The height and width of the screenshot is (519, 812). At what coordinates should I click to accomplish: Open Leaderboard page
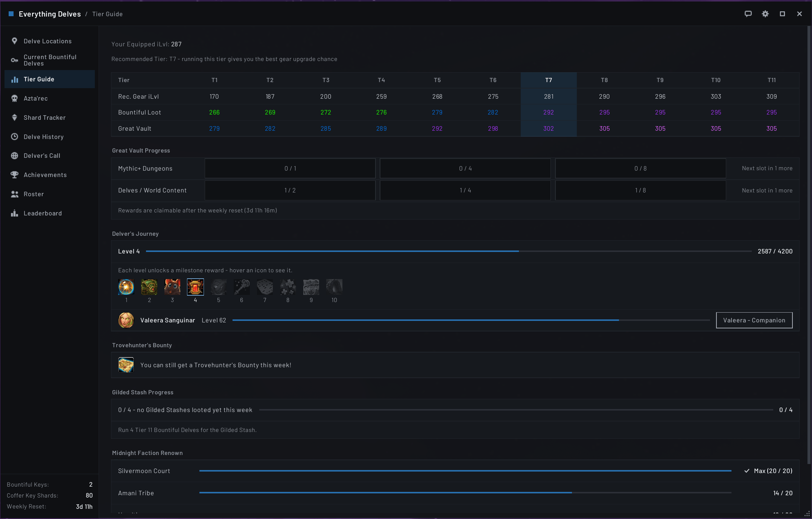50,213
